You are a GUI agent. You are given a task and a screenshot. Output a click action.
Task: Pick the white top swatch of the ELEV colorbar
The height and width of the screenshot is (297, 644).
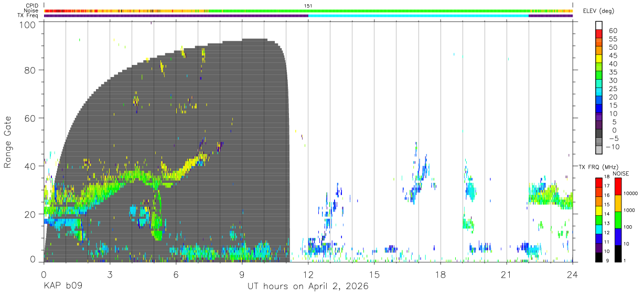point(599,25)
